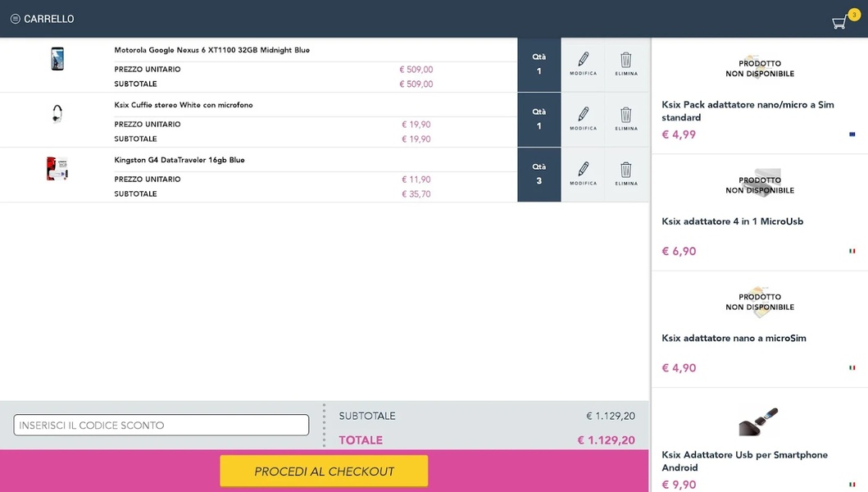Image resolution: width=868 pixels, height=492 pixels.
Task: Remove the Kingston DataTraveler item
Action: [x=626, y=174]
